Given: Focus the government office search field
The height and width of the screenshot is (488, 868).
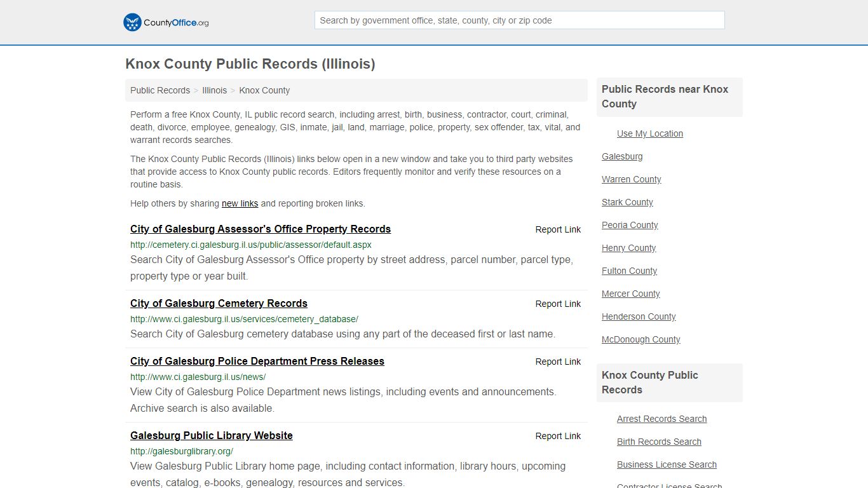Looking at the screenshot, I should click(x=519, y=20).
